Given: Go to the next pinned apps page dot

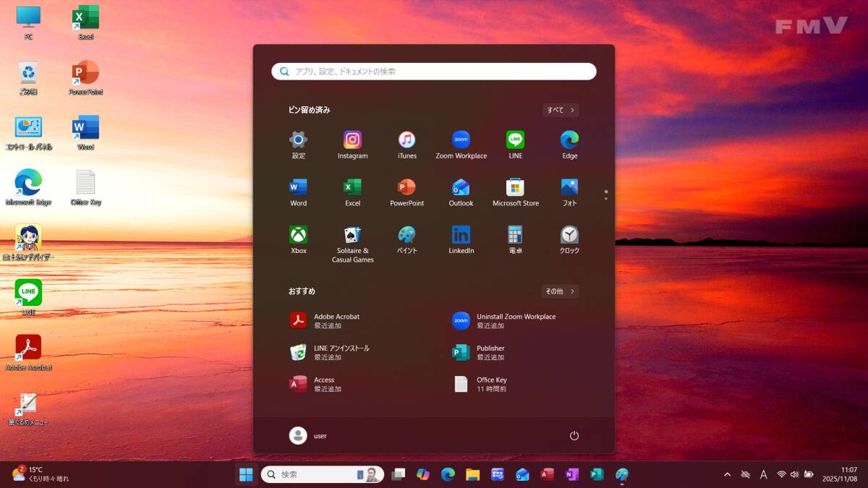Looking at the screenshot, I should [606, 198].
